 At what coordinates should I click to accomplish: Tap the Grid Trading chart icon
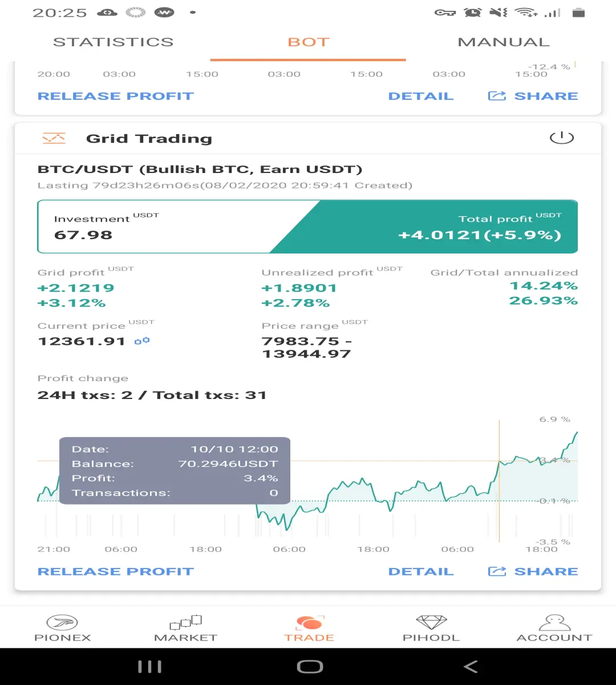pos(54,138)
